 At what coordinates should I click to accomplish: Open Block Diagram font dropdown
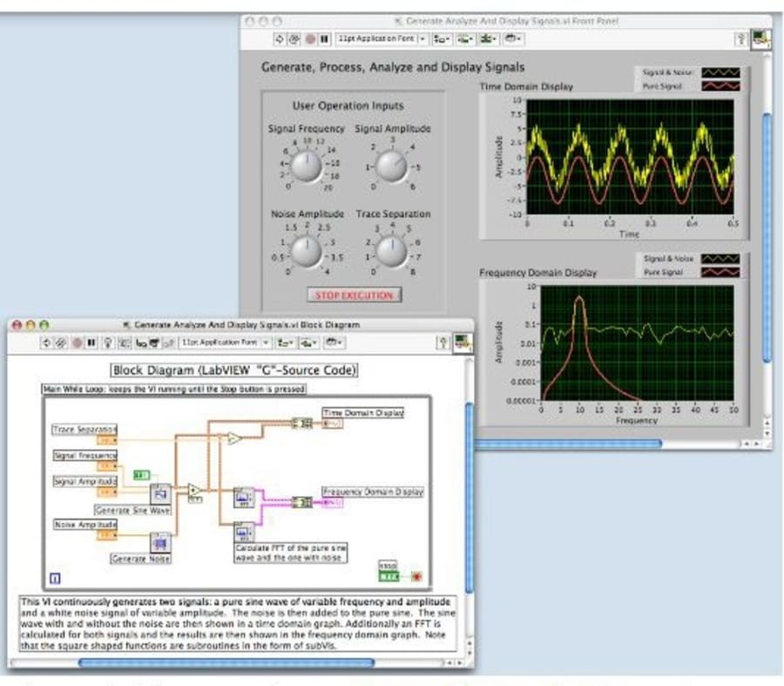[x=225, y=343]
